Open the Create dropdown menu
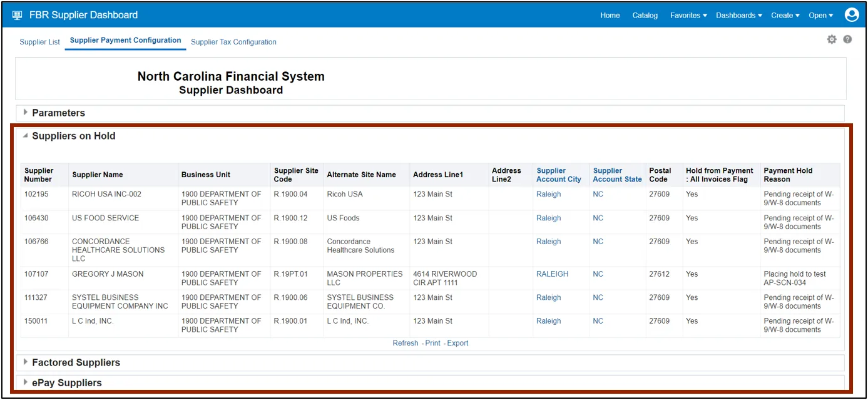Image resolution: width=868 pixels, height=400 pixels. pos(785,16)
